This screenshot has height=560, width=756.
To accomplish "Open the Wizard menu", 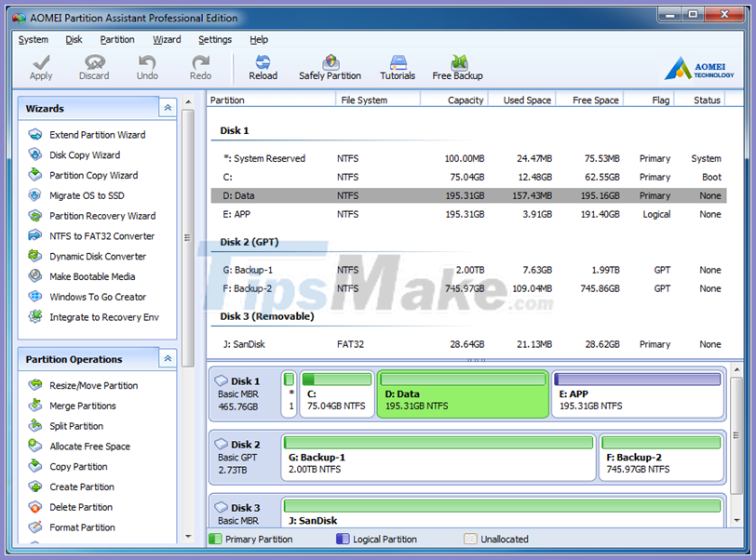I will pyautogui.click(x=167, y=39).
